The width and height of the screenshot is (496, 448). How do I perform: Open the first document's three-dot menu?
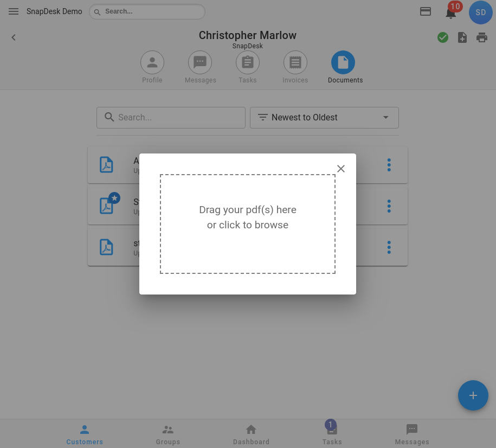389,165
